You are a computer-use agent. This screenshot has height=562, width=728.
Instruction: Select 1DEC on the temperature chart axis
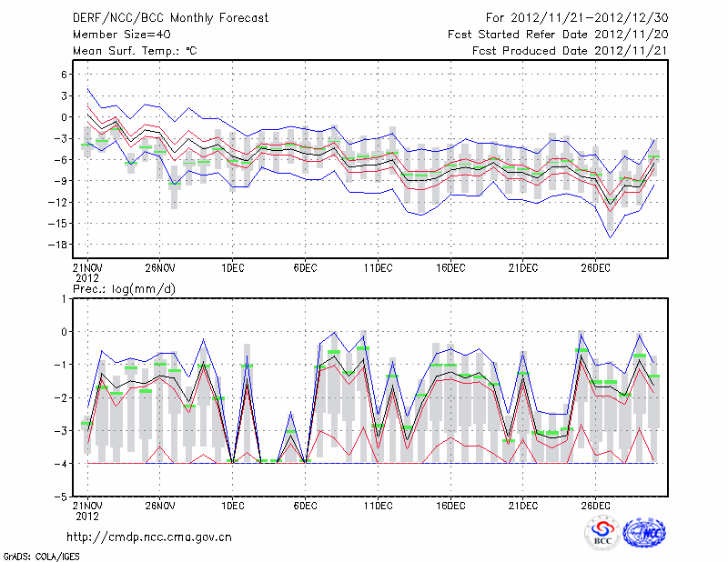tap(232, 267)
